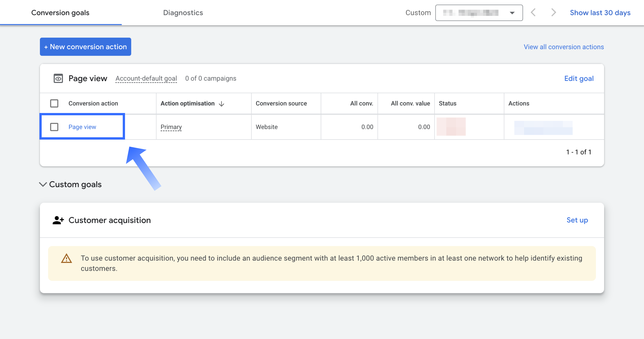
Task: Click Set up for Customer acquisition
Action: 577,220
